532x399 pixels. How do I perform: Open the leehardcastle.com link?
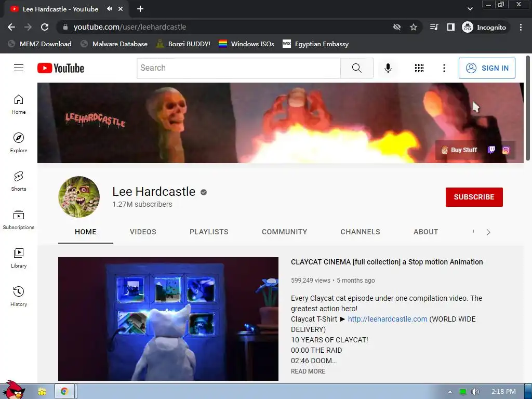click(388, 319)
